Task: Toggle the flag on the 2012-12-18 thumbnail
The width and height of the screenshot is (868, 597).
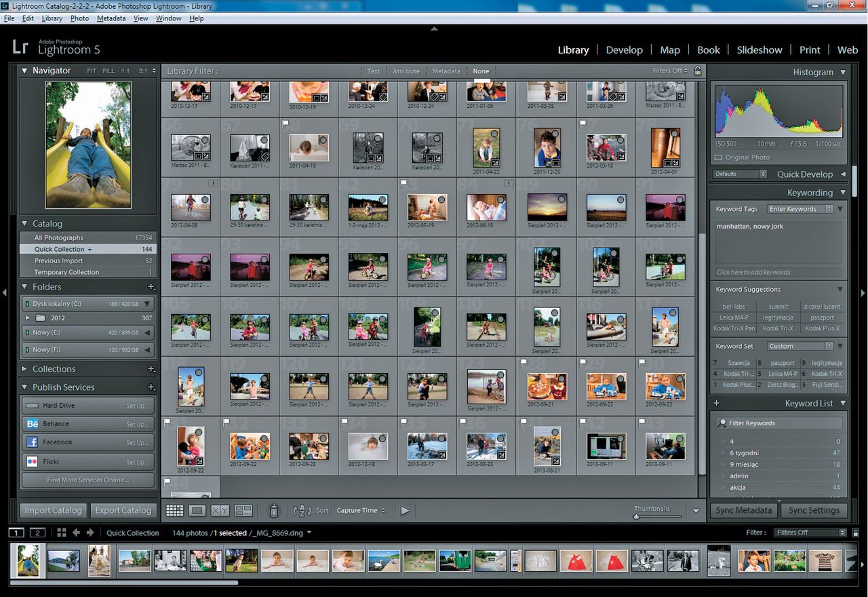Action: [344, 422]
